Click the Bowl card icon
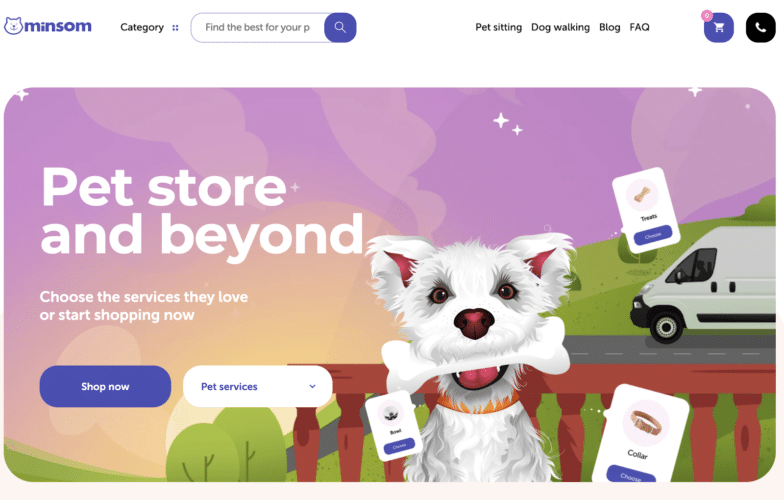This screenshot has width=784, height=500. coord(390,413)
